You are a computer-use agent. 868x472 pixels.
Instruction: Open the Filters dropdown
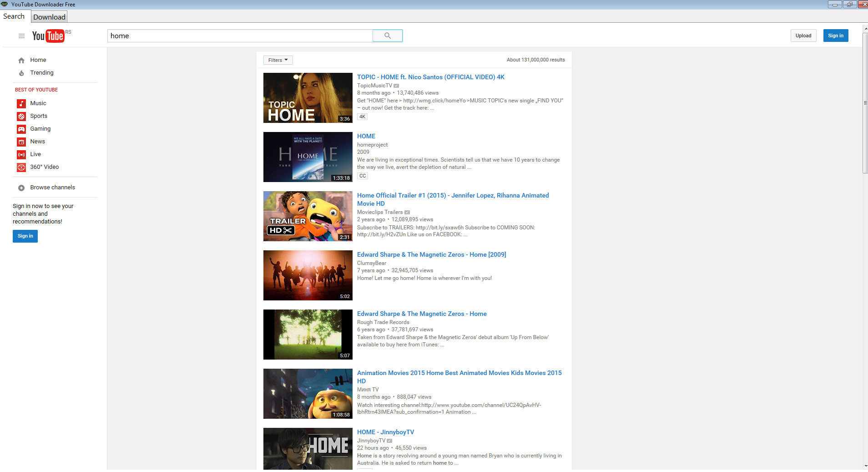click(278, 60)
